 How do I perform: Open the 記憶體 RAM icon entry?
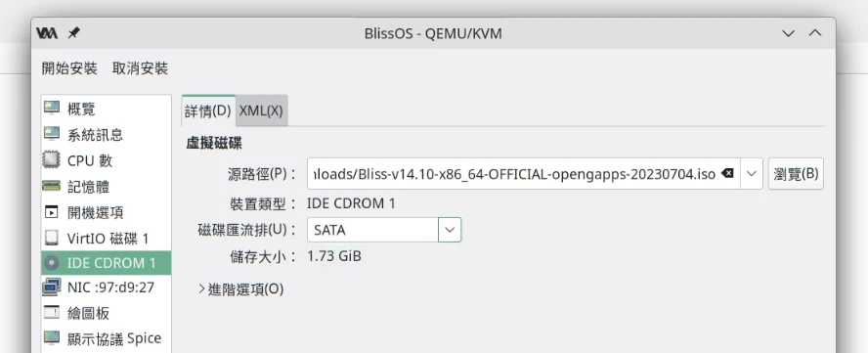[52, 186]
